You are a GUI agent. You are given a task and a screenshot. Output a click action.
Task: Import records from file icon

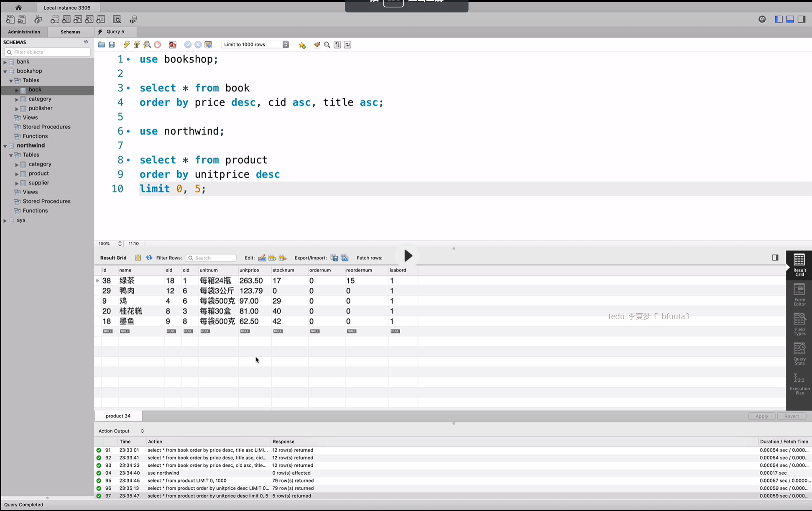(x=345, y=258)
